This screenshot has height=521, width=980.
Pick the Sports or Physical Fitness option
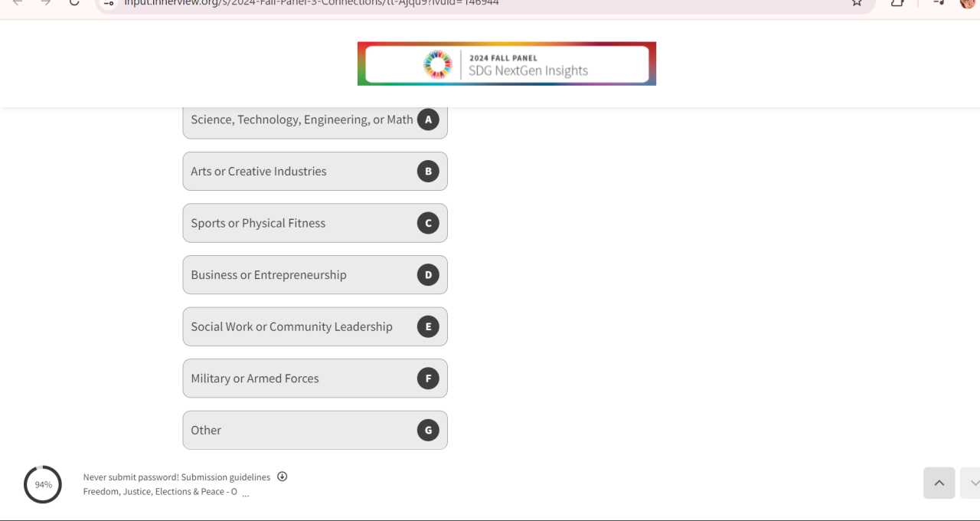(315, 223)
